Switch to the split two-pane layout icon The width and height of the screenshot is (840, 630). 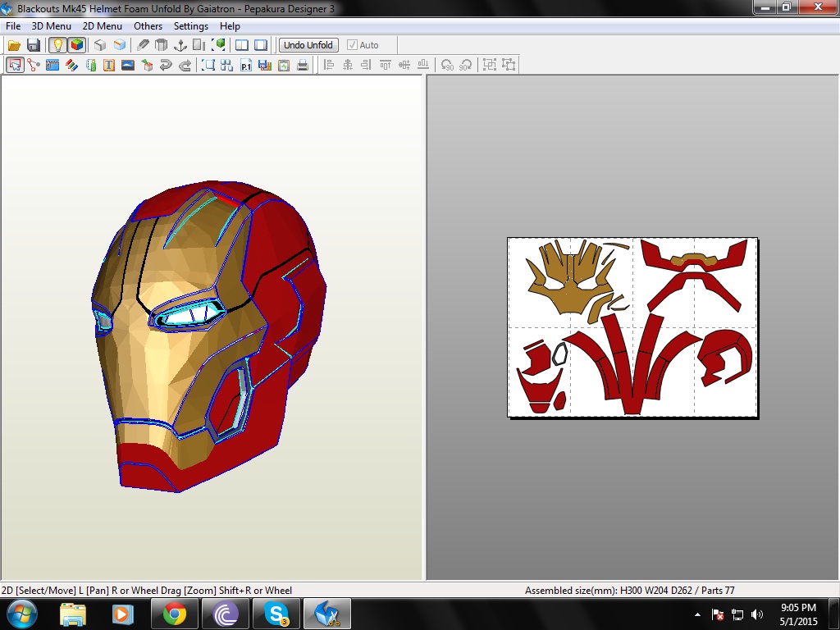(242, 46)
